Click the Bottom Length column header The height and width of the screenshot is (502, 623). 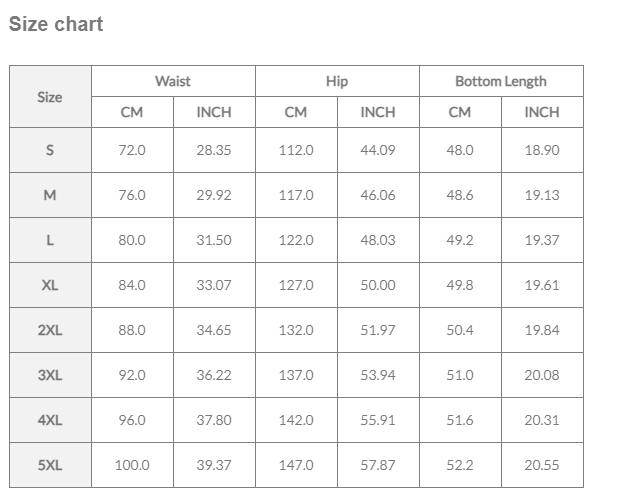coord(501,81)
